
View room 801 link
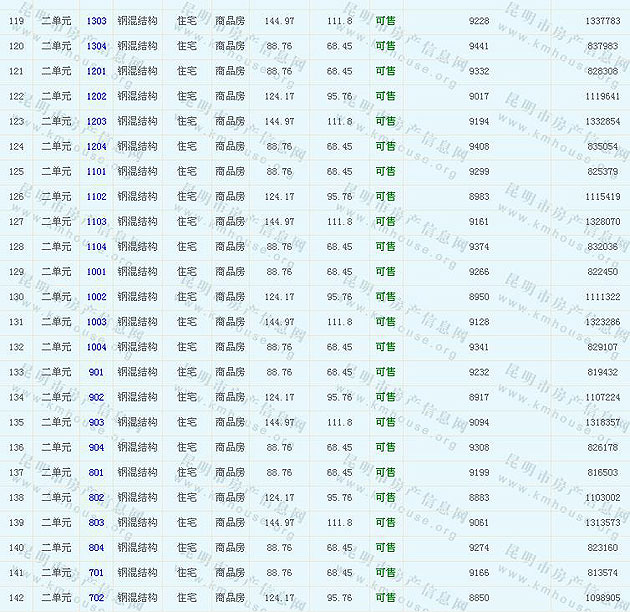click(x=96, y=472)
